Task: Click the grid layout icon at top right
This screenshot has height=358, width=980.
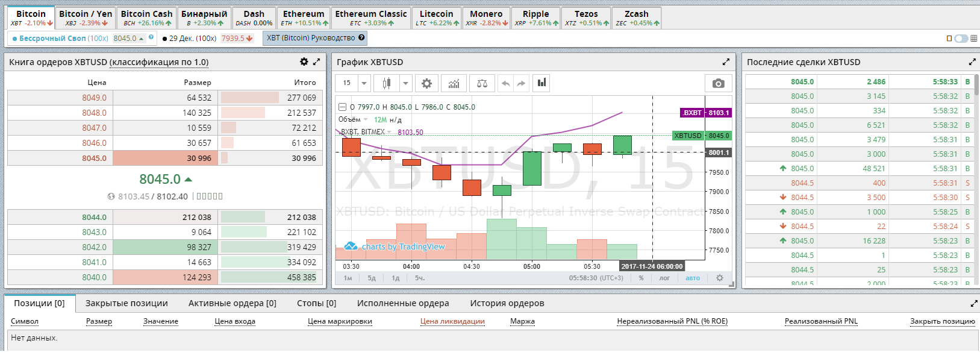Action: [973, 39]
